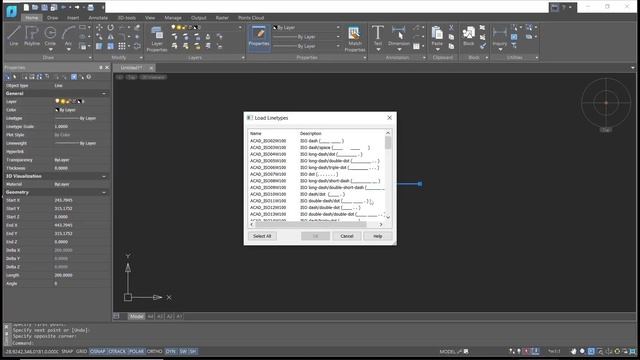Click the Properties ribbon button
This screenshot has height=360, width=640.
259,38
